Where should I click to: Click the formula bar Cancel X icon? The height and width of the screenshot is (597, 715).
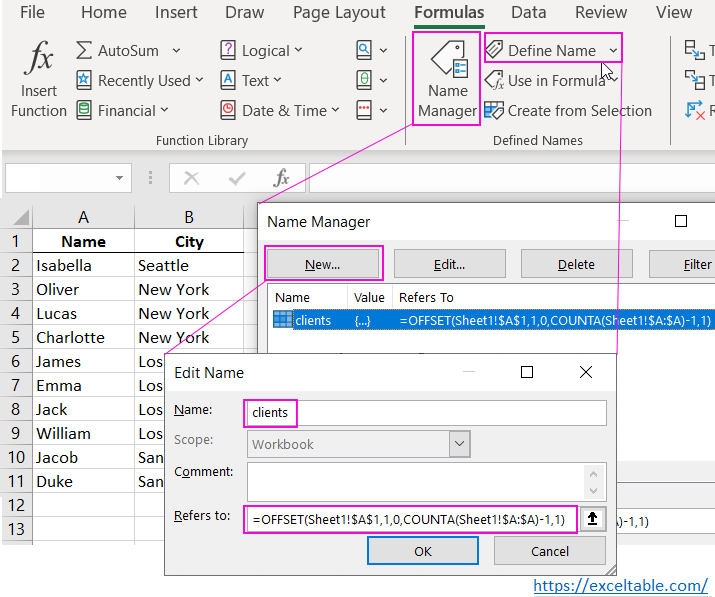pos(192,178)
